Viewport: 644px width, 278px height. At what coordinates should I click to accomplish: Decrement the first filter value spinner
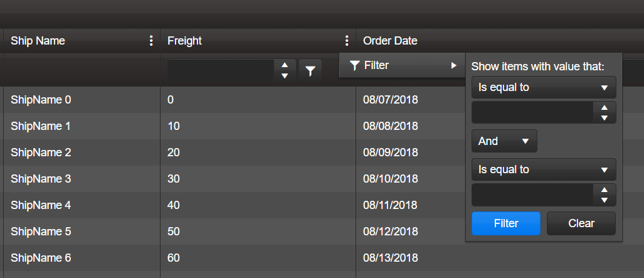604,117
